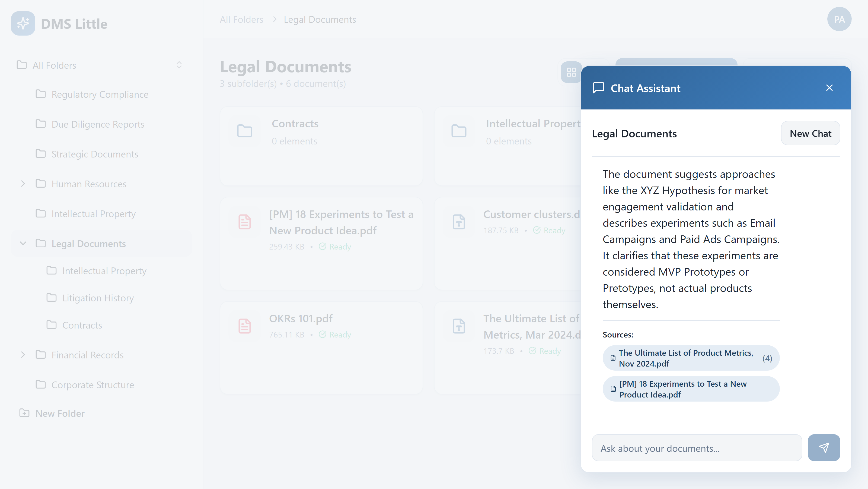
Task: Select Litigation History in the sidebar
Action: (98, 298)
